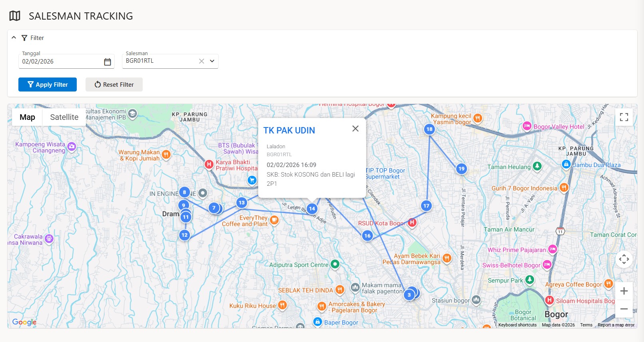This screenshot has height=342, width=644.
Task: Open the map camera controls
Action: tap(624, 259)
